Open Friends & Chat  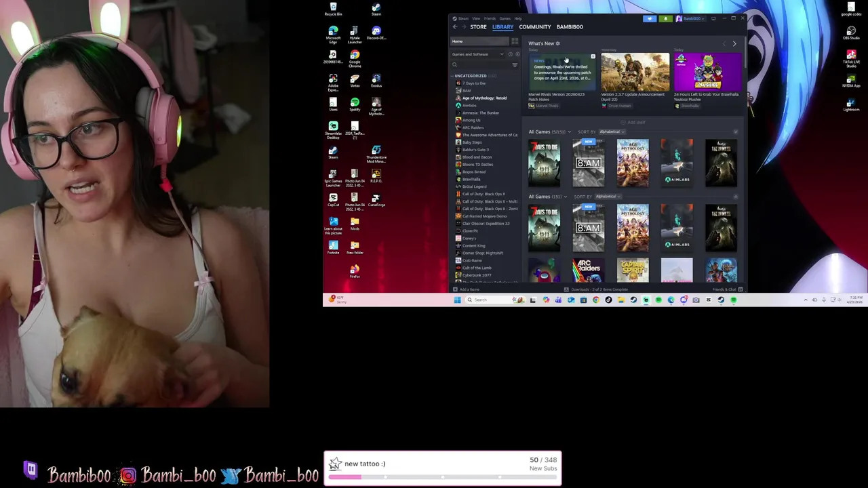point(727,289)
